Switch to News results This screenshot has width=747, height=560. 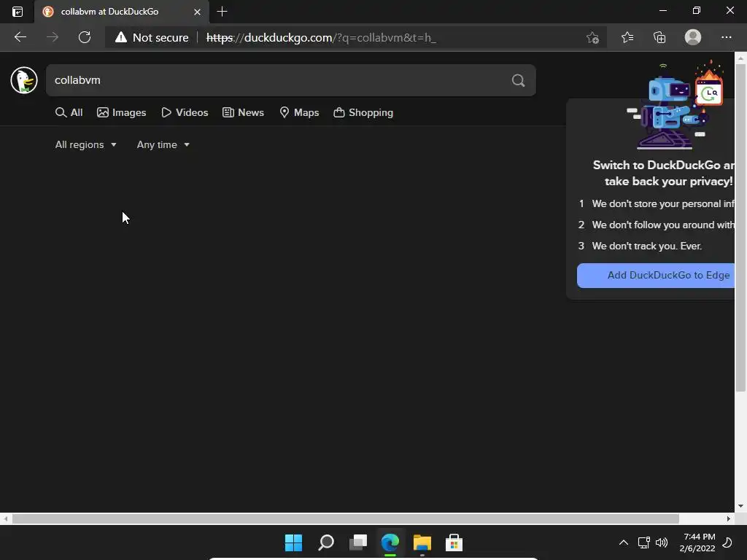pyautogui.click(x=243, y=112)
